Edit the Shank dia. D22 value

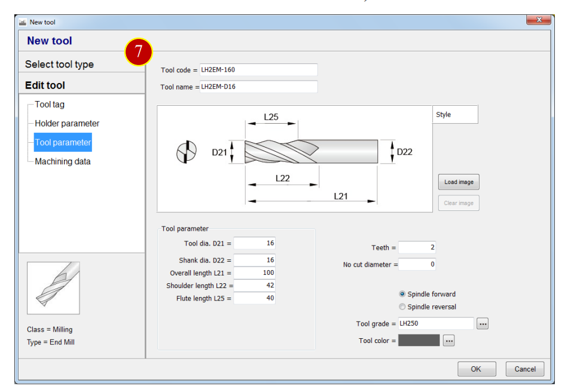pyautogui.click(x=254, y=260)
